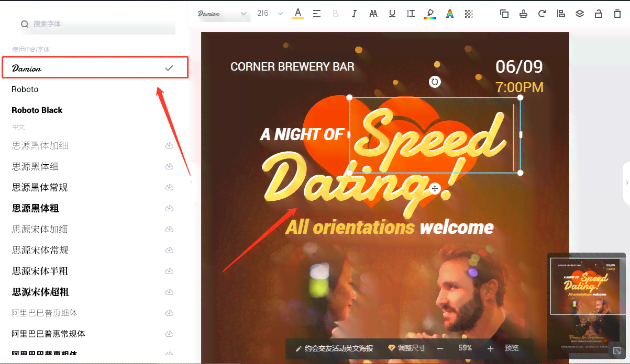
Task: Open the text highlight color tool
Action: pyautogui.click(x=430, y=14)
